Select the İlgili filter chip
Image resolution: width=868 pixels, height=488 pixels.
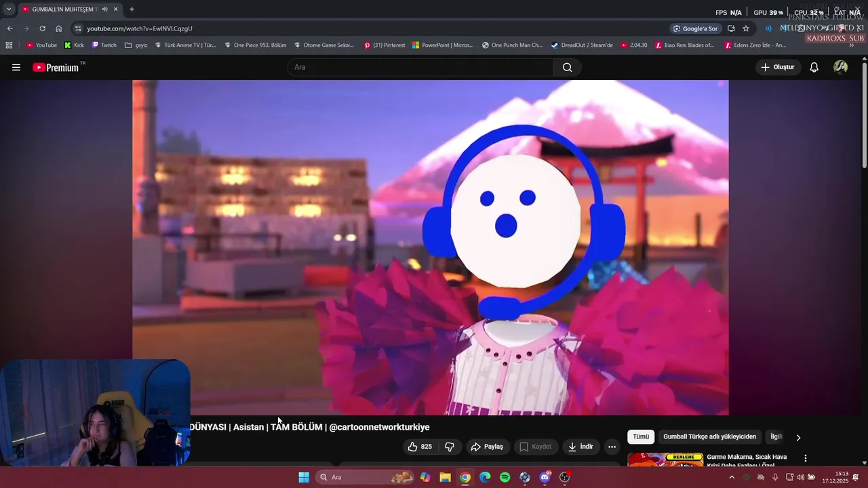pos(776,436)
